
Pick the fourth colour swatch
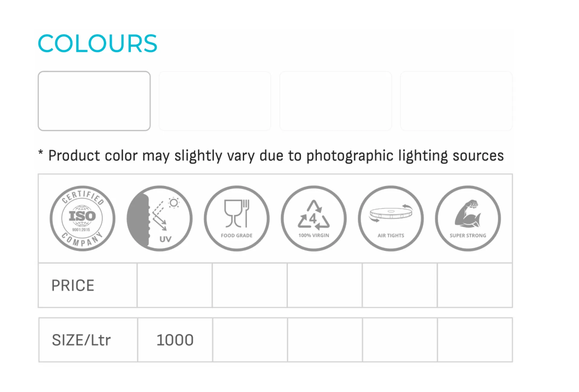click(x=456, y=101)
